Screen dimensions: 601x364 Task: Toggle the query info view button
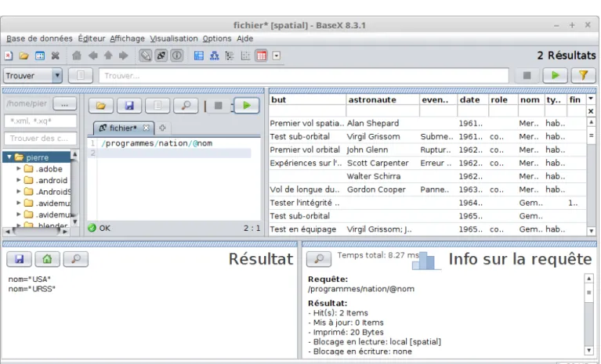click(x=177, y=56)
